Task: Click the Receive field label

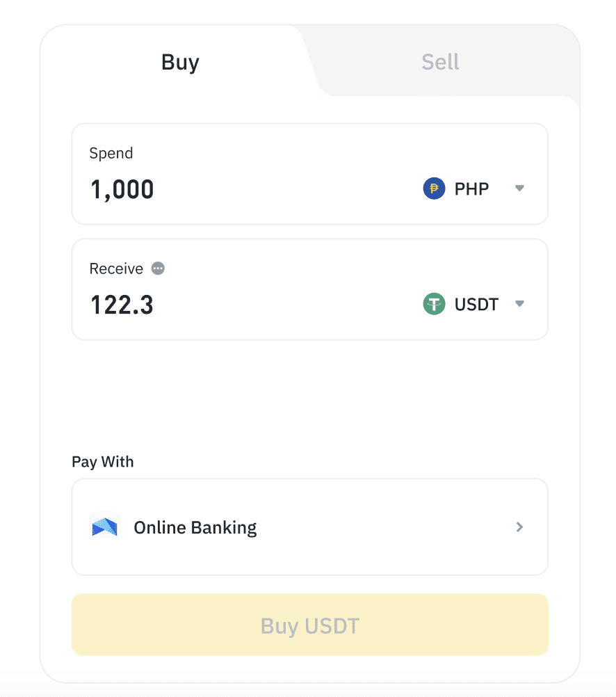Action: [116, 269]
